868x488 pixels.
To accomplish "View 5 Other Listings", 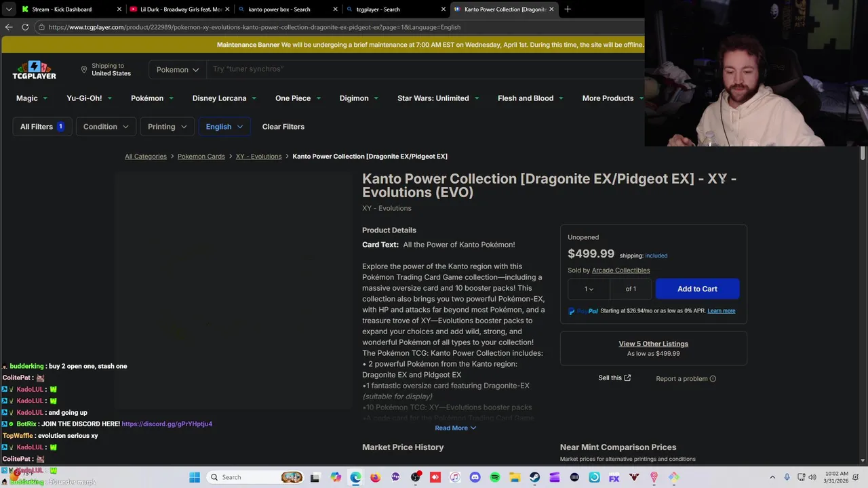I will 653,344.
